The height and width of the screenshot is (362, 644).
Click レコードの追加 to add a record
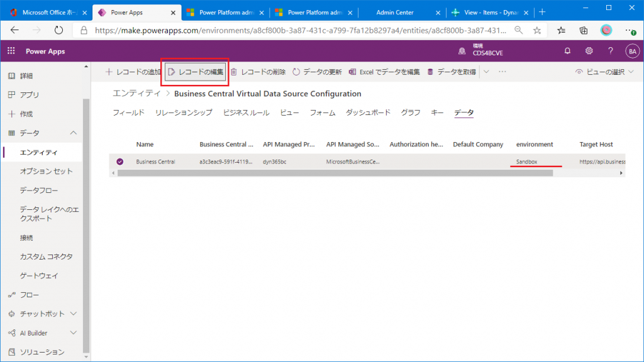tap(133, 72)
